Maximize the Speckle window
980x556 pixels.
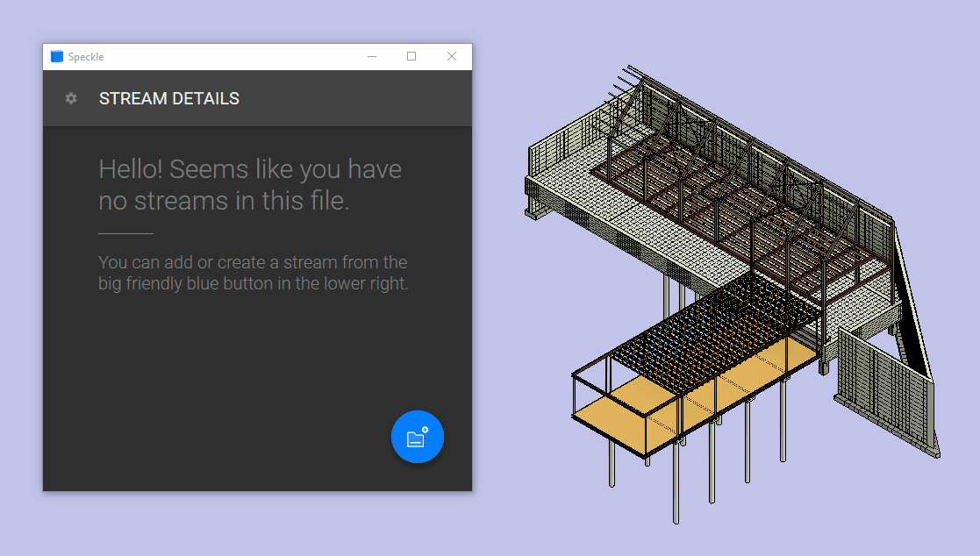click(x=411, y=56)
